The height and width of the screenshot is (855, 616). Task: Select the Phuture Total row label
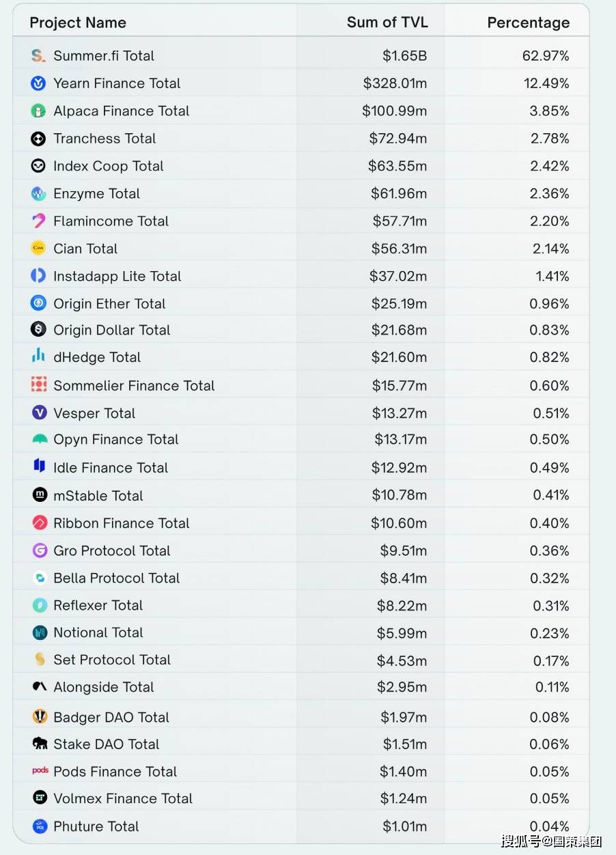96,826
